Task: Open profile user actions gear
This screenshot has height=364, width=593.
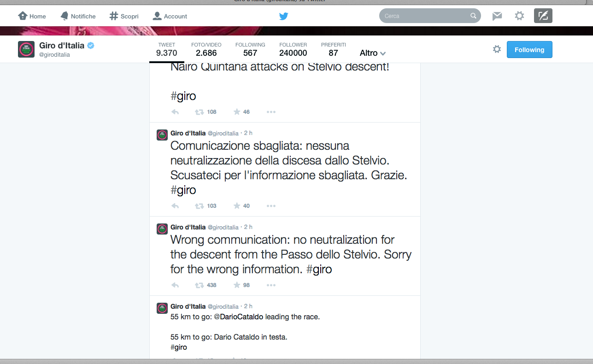Action: 497,49
